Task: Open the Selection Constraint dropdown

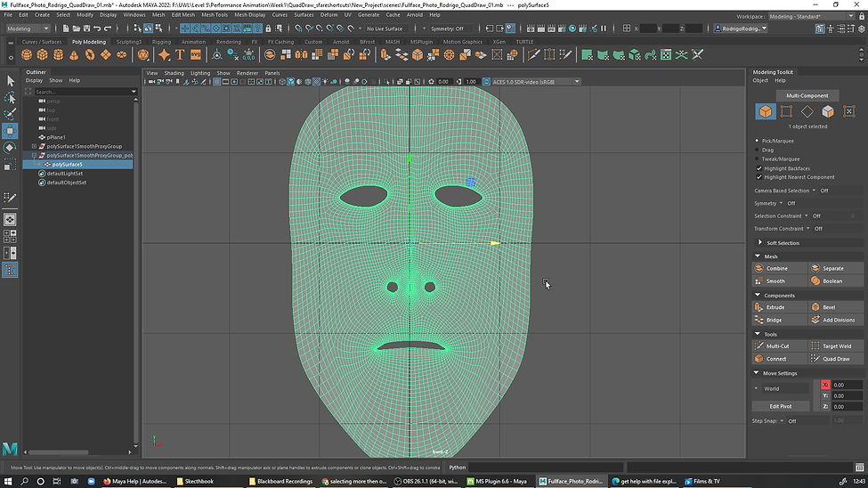Action: click(x=806, y=216)
